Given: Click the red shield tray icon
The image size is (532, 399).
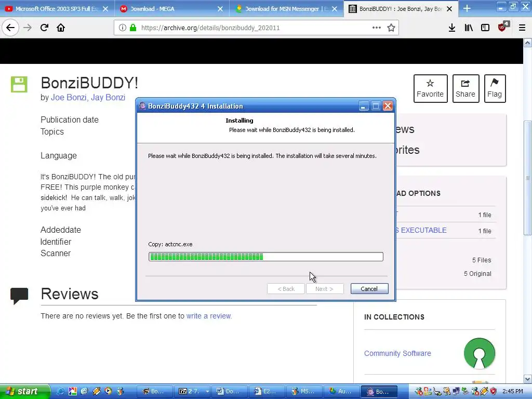Looking at the screenshot, I should [494, 391].
